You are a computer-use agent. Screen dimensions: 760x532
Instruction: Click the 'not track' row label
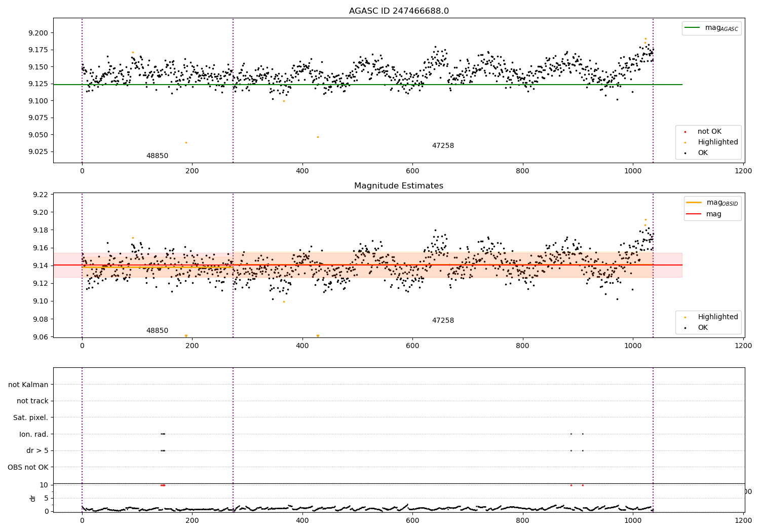click(32, 401)
